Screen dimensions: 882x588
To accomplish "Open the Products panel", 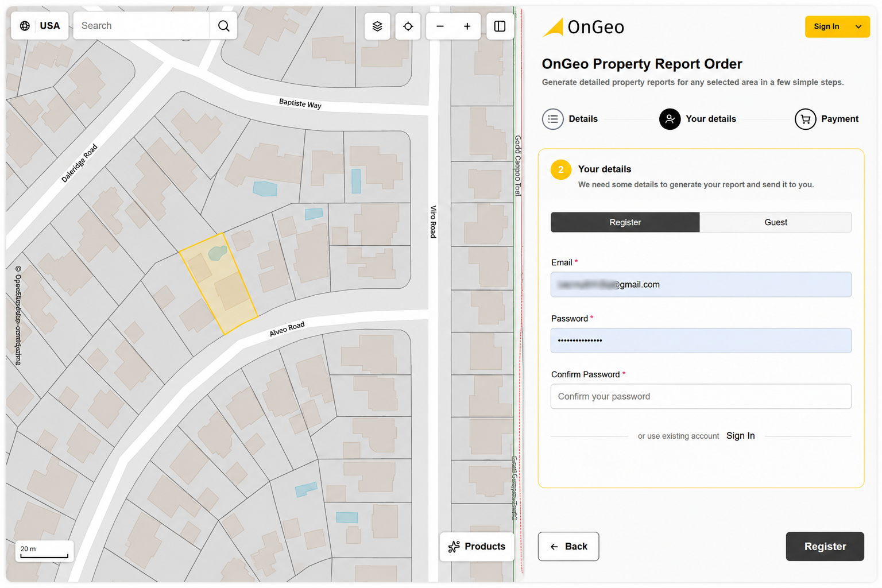I will [477, 547].
